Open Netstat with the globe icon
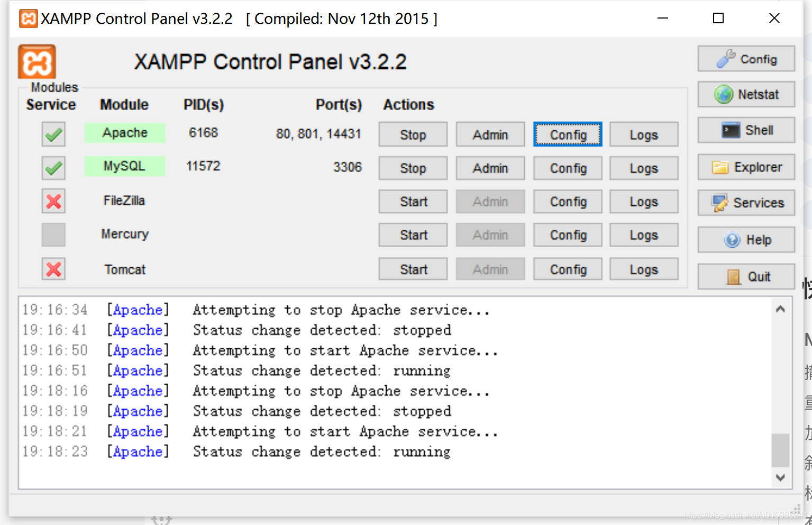Viewport: 812px width, 525px height. coord(746,94)
